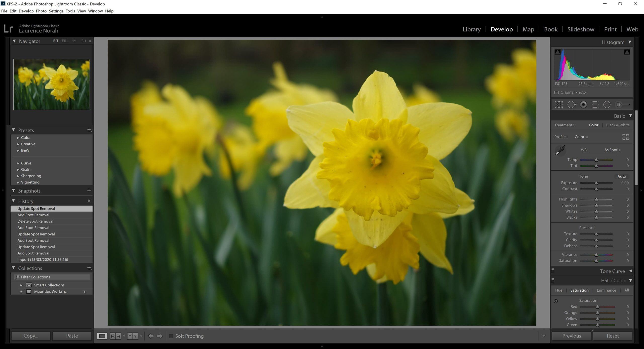Drag the Saturation slider in Presence
Screen dimensions: 644x349
click(x=596, y=261)
